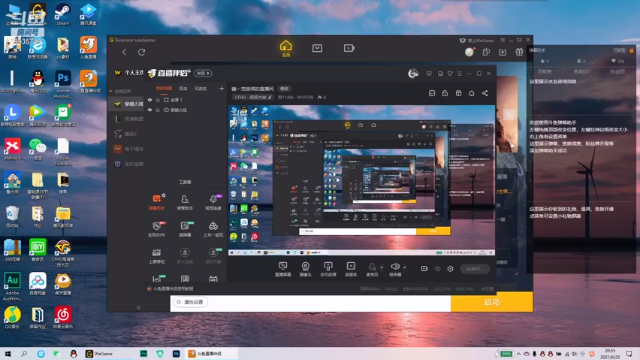Add a webcam camera source

tap(305, 269)
